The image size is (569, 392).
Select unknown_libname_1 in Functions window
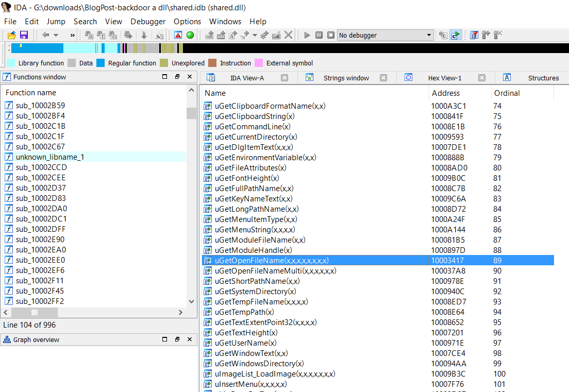95,157
